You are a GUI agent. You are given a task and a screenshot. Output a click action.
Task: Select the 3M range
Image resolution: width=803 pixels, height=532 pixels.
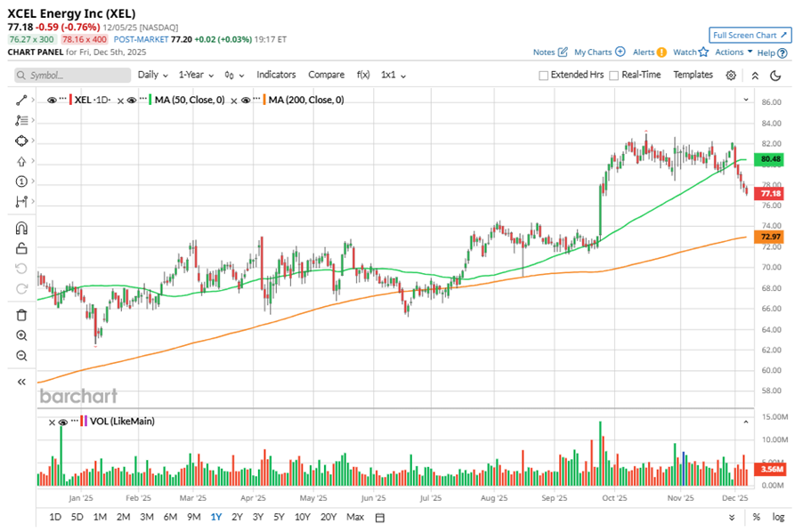(147, 517)
